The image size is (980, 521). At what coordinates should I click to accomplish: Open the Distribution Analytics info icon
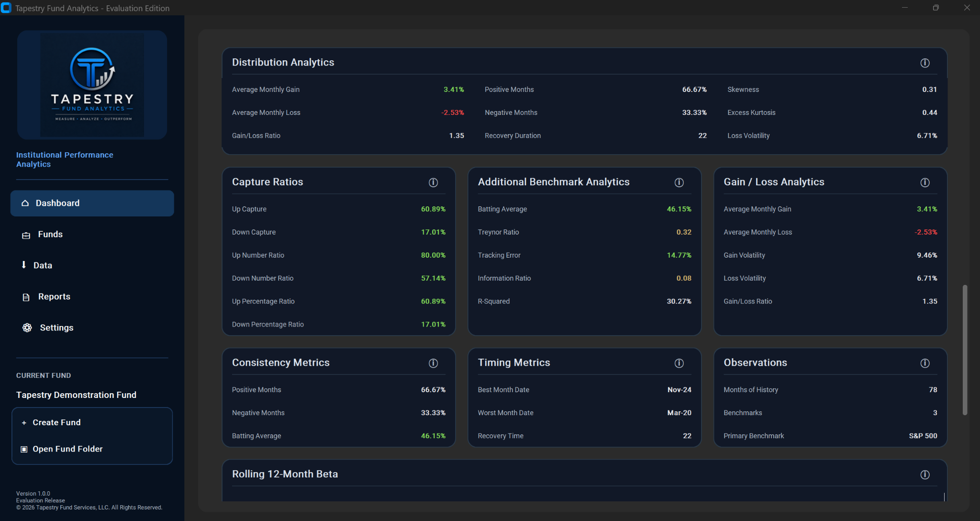[925, 63]
